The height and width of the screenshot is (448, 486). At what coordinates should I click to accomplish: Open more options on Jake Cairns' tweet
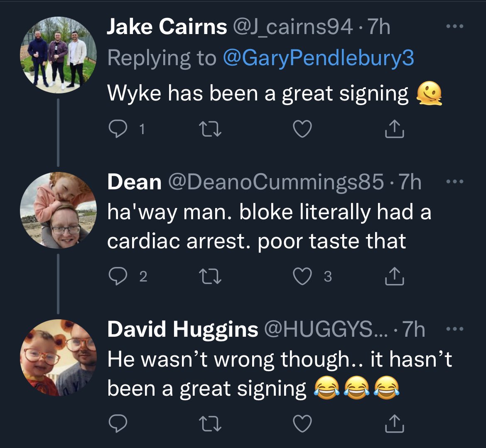[x=455, y=27]
